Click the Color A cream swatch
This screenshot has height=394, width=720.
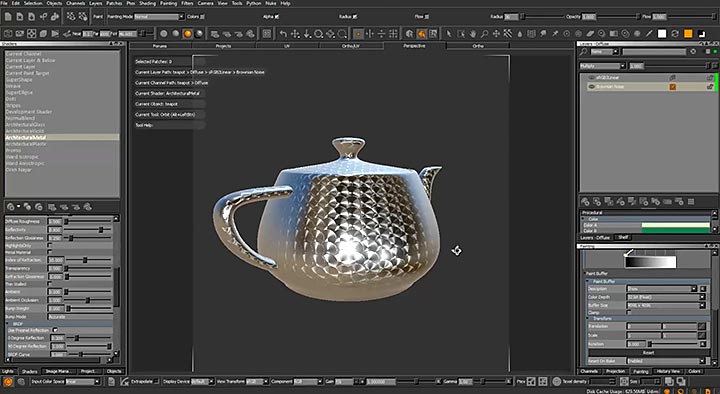[x=675, y=225]
